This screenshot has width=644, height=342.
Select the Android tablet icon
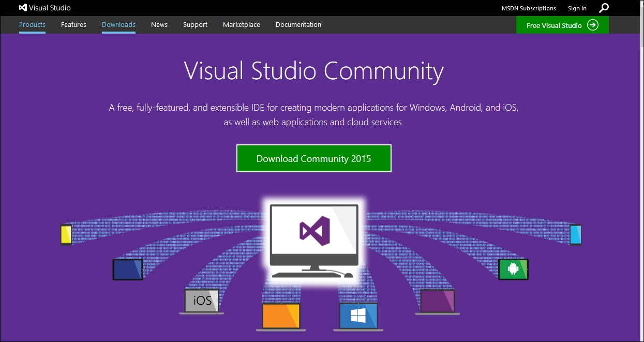[513, 270]
